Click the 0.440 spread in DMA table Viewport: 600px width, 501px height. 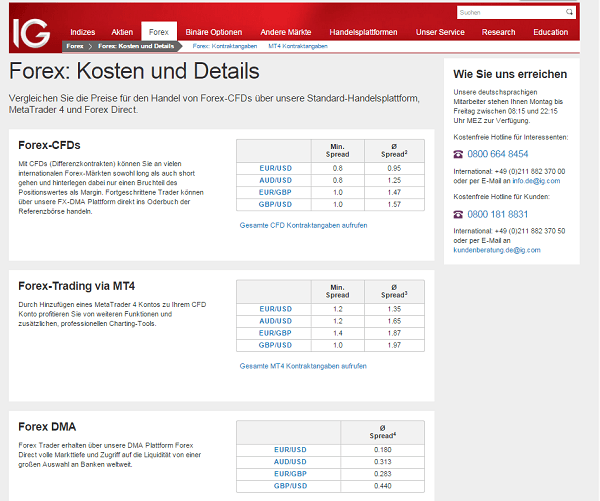point(383,486)
